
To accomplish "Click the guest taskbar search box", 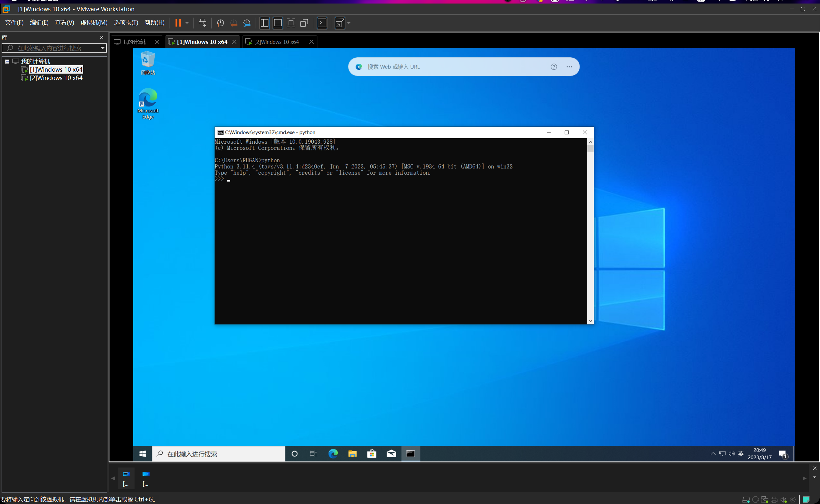I will tap(219, 454).
